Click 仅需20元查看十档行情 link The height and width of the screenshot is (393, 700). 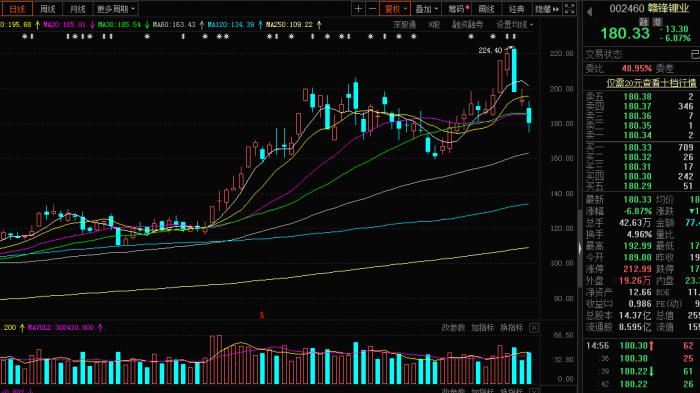tap(651, 83)
